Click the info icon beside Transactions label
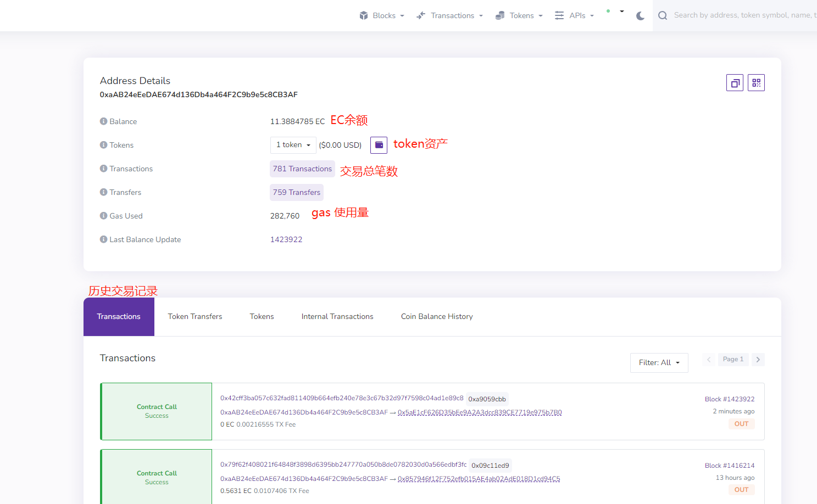817x504 pixels. [x=103, y=169]
